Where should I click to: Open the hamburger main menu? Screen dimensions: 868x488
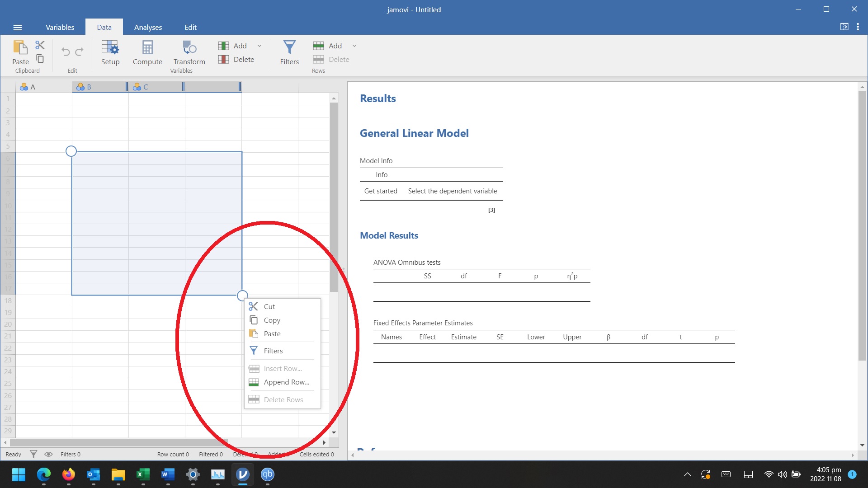(18, 27)
